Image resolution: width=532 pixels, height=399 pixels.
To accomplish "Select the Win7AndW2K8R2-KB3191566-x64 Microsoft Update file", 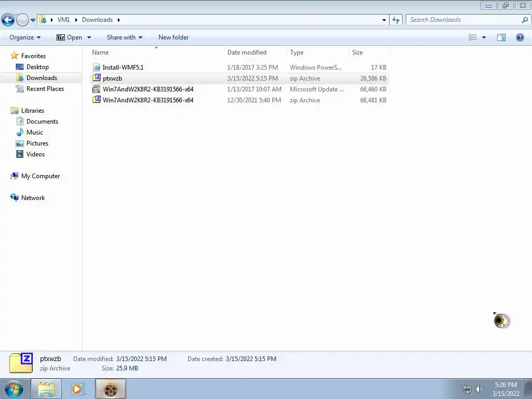I will [240, 89].
